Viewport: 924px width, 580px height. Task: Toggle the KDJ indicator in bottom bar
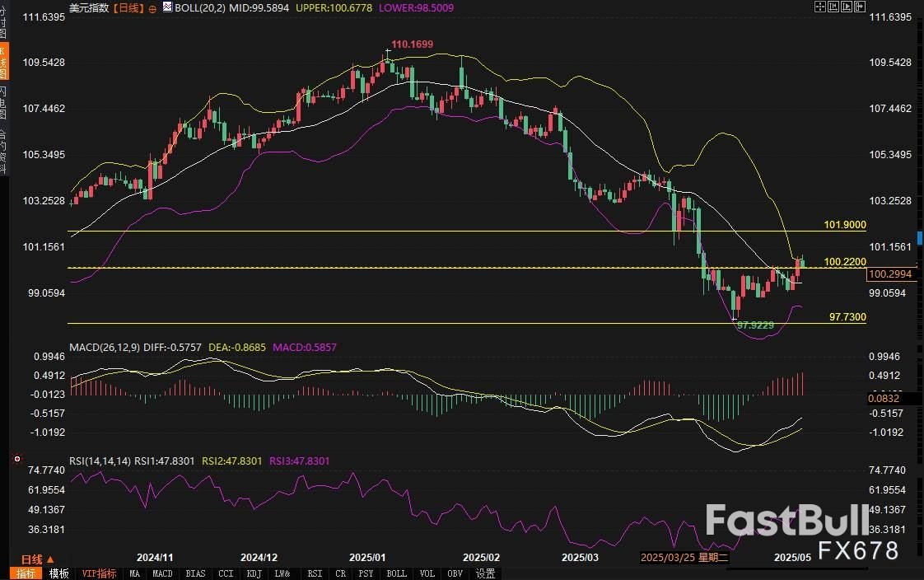[x=254, y=573]
